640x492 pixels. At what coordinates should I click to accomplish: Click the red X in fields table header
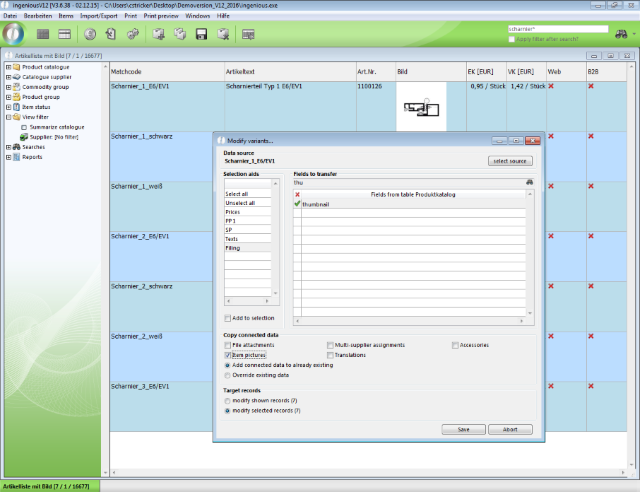pyautogui.click(x=298, y=194)
